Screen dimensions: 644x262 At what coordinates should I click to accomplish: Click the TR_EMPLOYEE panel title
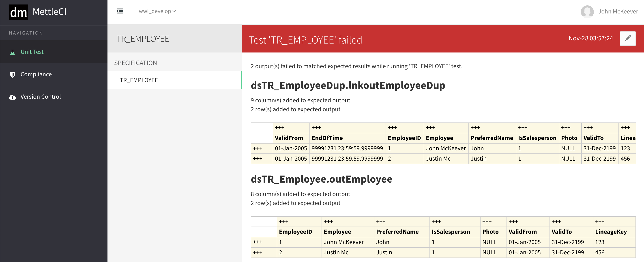(143, 39)
